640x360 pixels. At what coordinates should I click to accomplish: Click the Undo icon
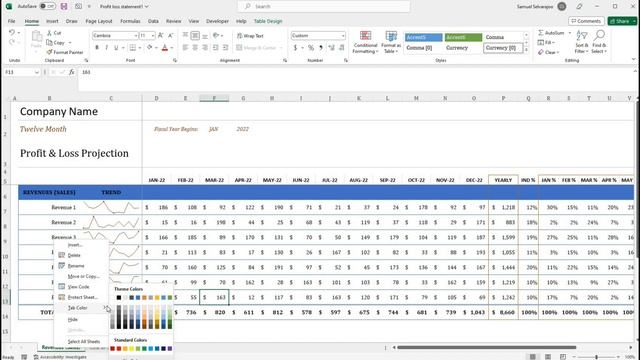pyautogui.click(x=12, y=32)
